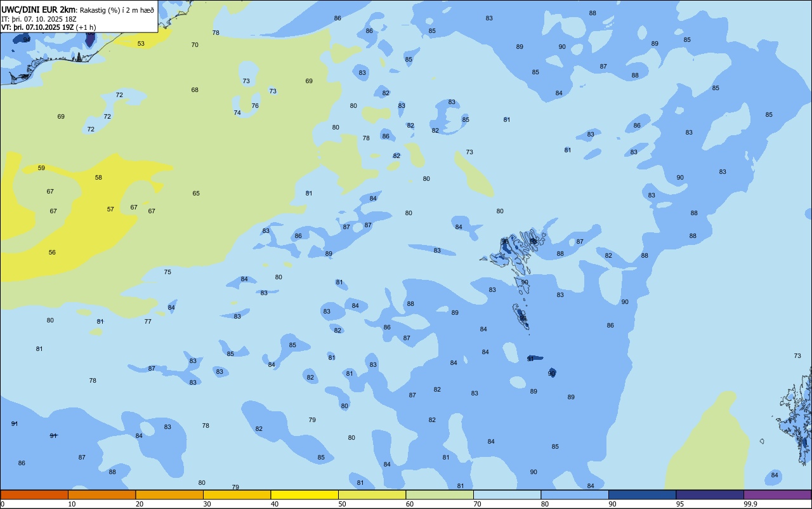Choose the pale green 60–70 legend swatch
The width and height of the screenshot is (812, 509).
point(440,494)
